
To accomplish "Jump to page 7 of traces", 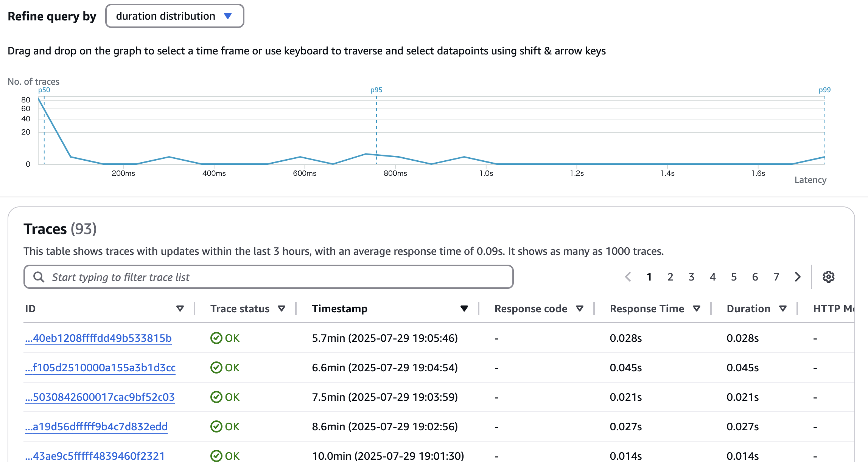I will pyautogui.click(x=776, y=277).
